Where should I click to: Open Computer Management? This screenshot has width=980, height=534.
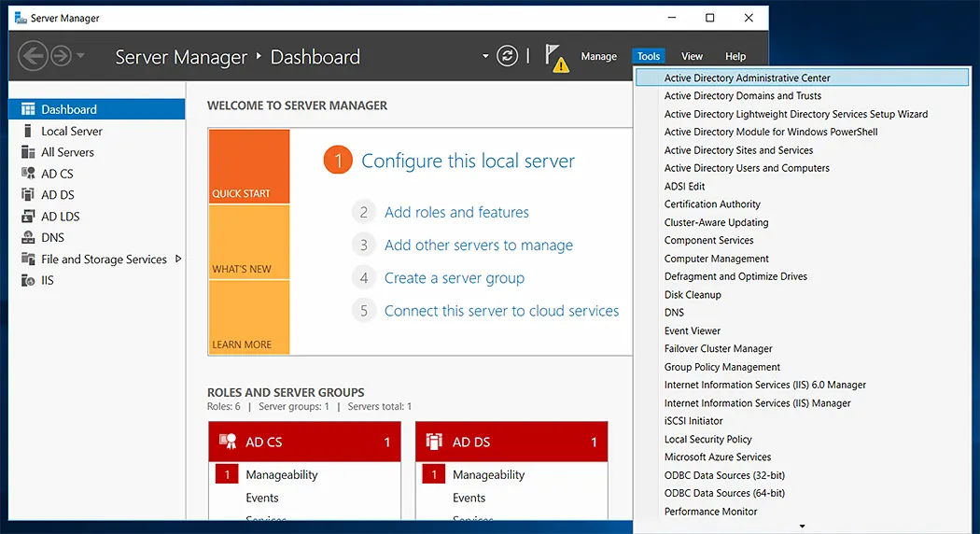pyautogui.click(x=802, y=259)
